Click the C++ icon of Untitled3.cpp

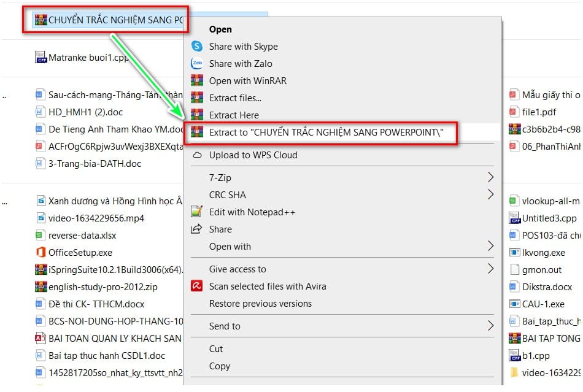[x=515, y=218]
